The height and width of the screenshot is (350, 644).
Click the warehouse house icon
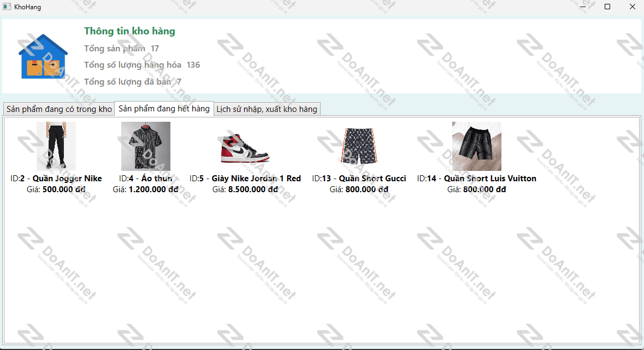click(x=43, y=56)
